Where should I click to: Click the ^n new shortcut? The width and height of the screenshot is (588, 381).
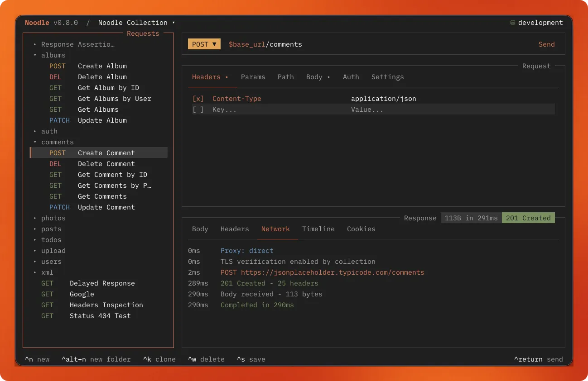click(37, 359)
